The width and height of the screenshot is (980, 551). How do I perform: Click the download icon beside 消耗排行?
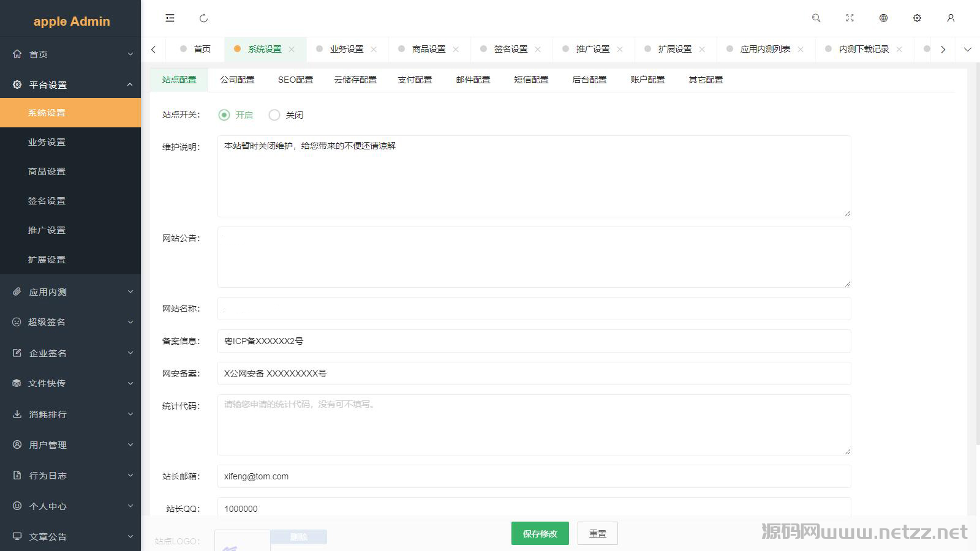pos(17,414)
